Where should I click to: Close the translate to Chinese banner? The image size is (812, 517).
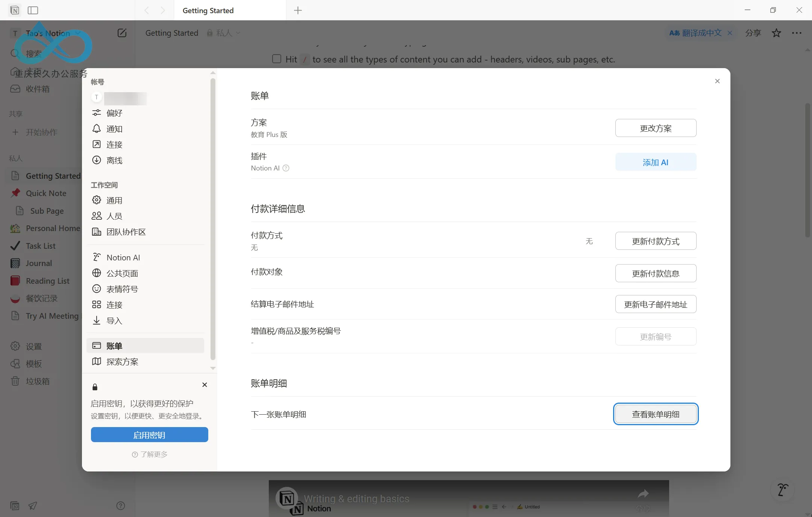tap(730, 33)
